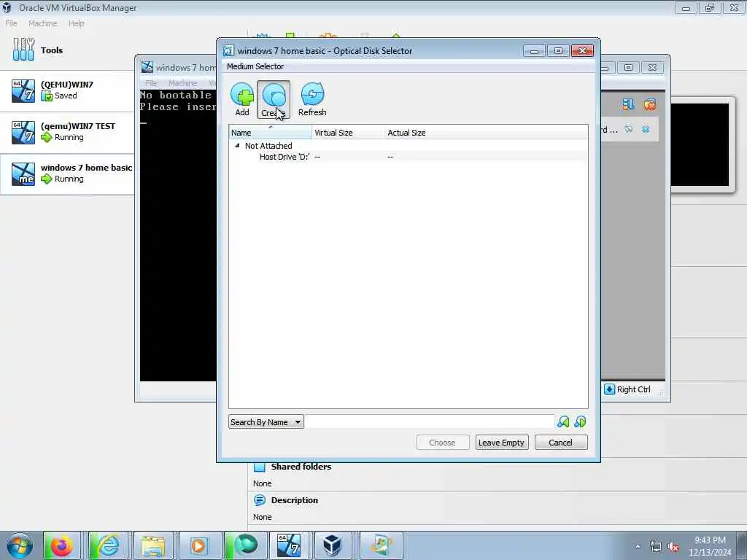Show hidden tray icons arrow

638,547
